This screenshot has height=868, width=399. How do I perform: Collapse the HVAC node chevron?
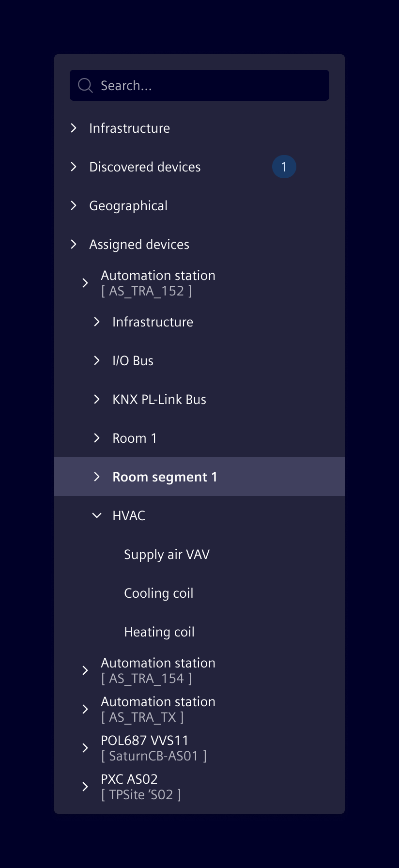[x=97, y=515]
